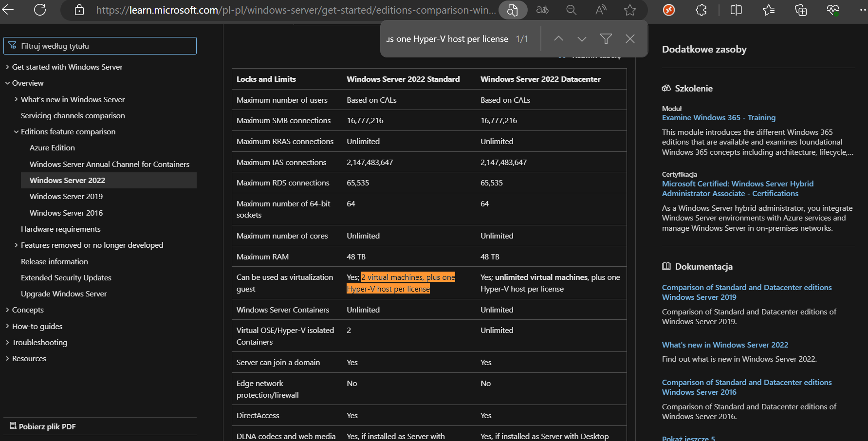This screenshot has height=441, width=868.
Task: Click the Maximum IAS connections row label
Action: click(x=281, y=163)
